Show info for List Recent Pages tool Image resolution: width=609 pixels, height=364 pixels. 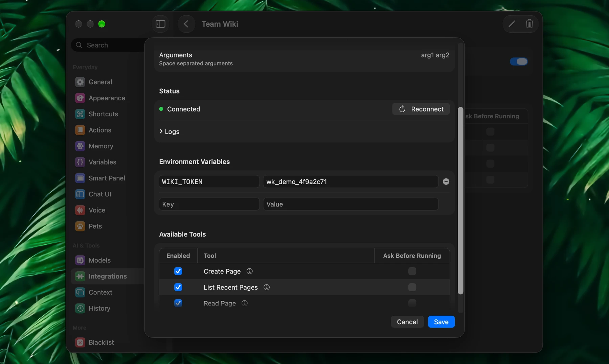pos(267,287)
